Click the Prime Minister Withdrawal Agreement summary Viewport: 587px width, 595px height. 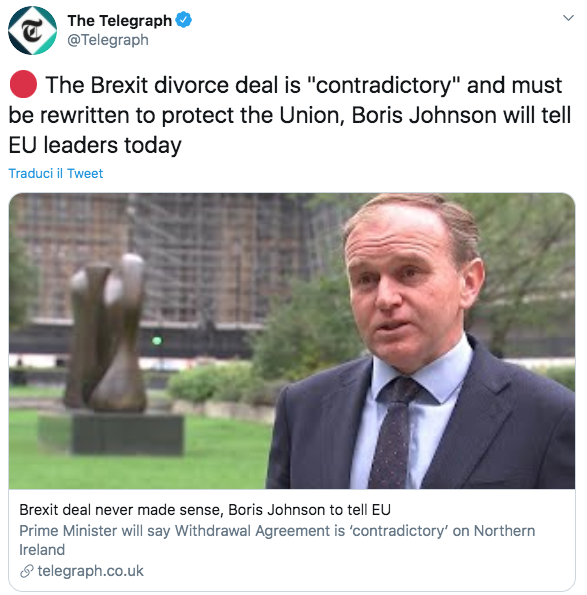tap(277, 540)
